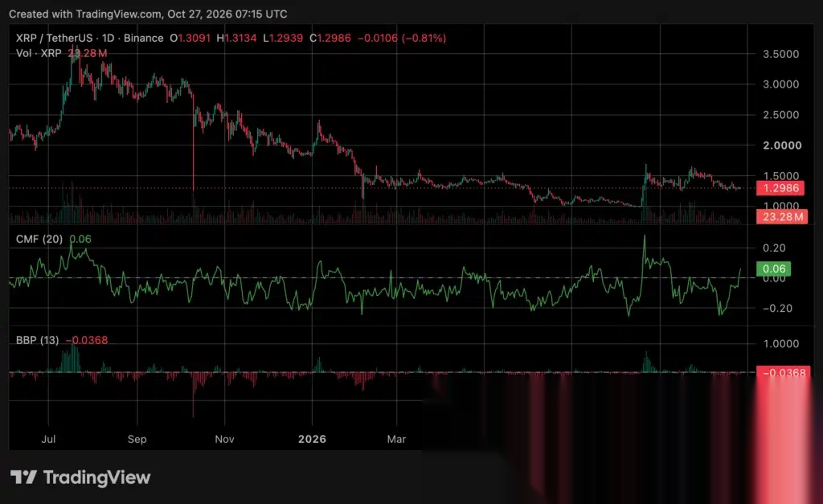This screenshot has height=504, width=823.
Task: Click the open price value 1.3091
Action: click(194, 38)
